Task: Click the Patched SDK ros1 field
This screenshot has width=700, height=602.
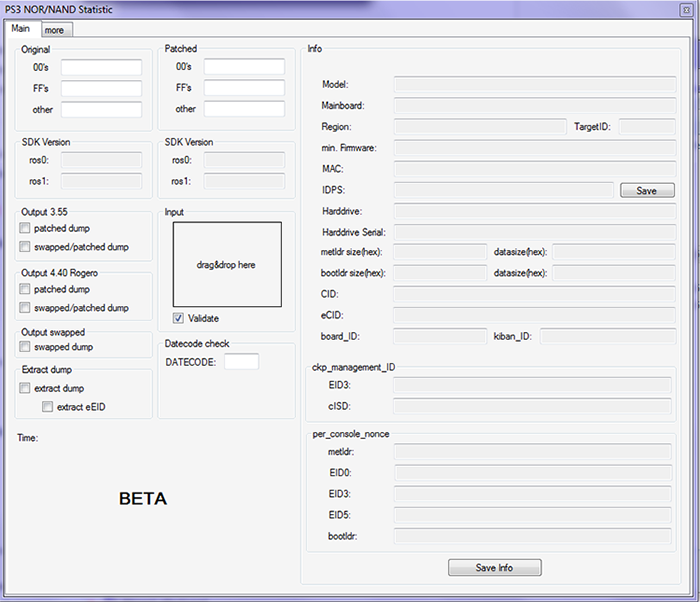Action: [x=244, y=181]
